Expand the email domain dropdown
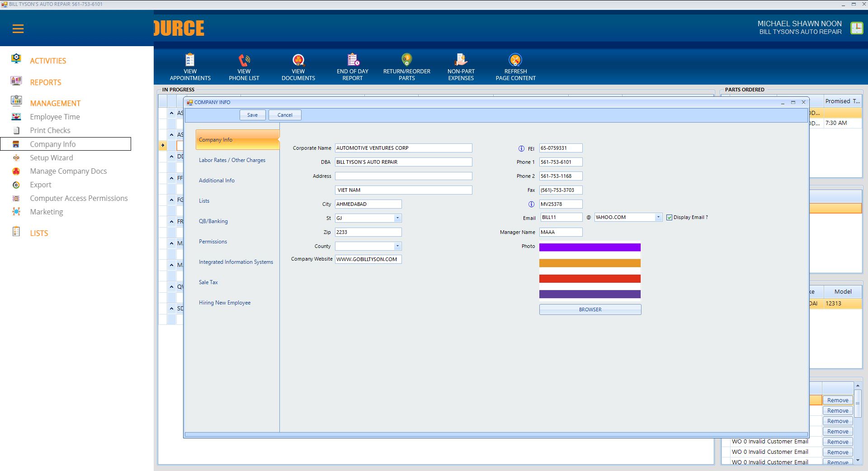868x471 pixels. click(x=658, y=217)
